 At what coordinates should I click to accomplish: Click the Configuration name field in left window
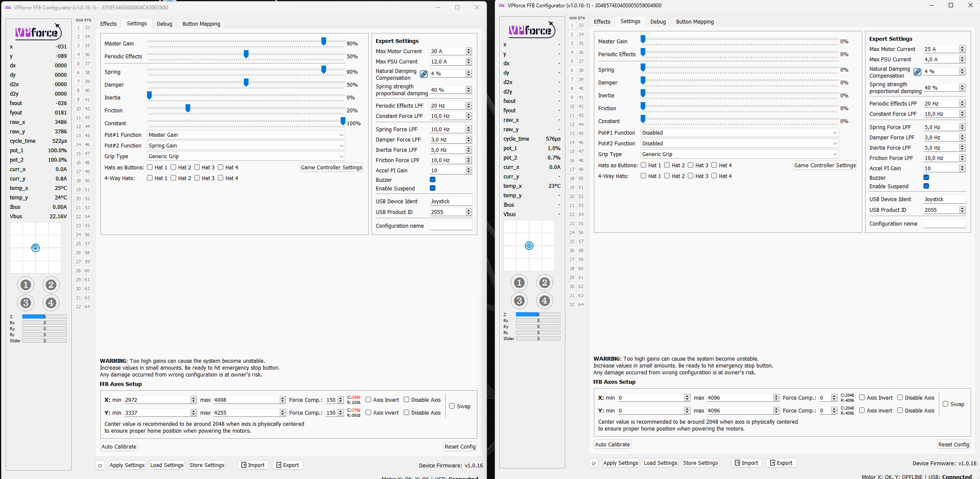(x=451, y=226)
